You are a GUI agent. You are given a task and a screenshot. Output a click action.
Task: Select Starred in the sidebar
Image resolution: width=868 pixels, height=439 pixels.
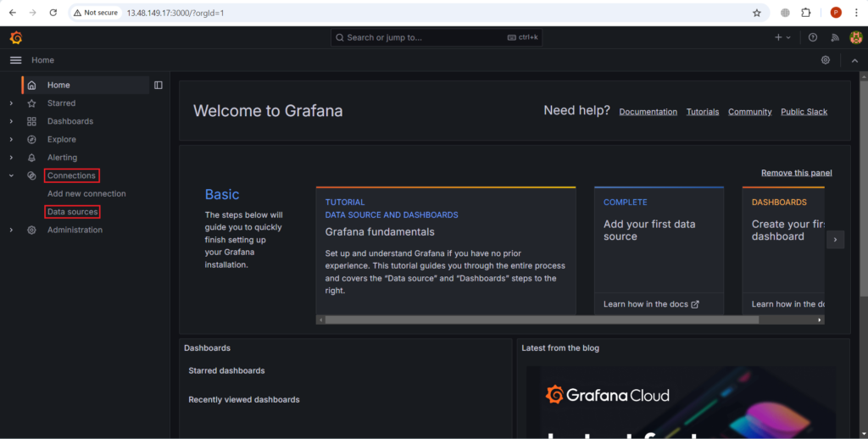pyautogui.click(x=61, y=103)
